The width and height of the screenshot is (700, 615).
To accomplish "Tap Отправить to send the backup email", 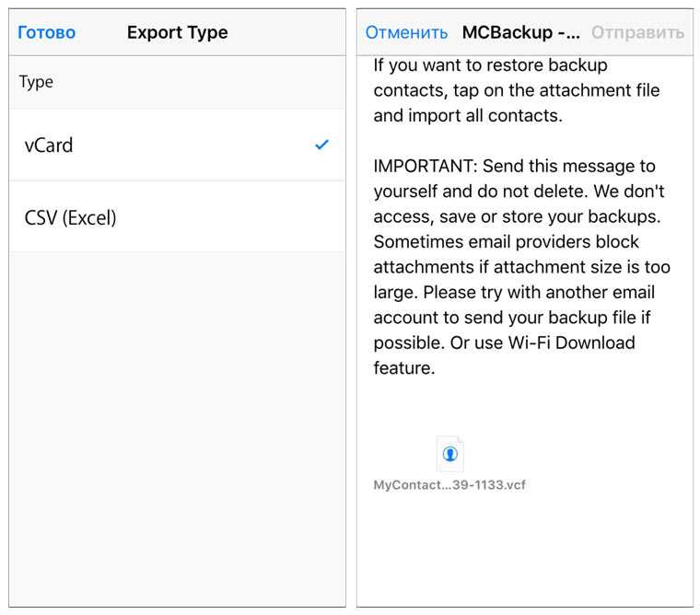I will click(637, 32).
